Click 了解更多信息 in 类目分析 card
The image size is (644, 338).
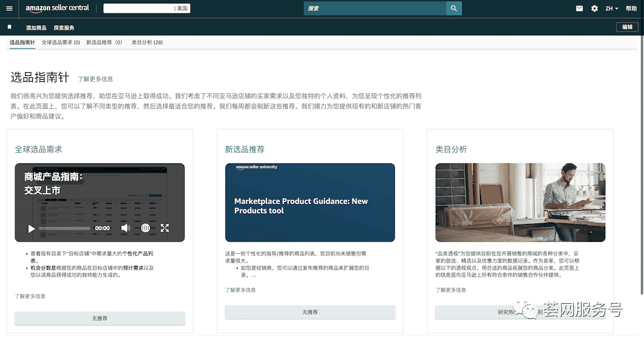click(451, 290)
